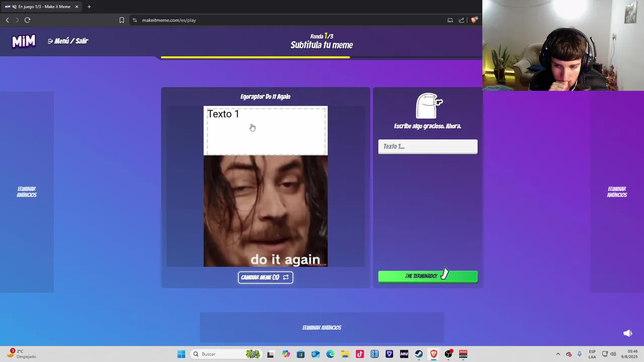Open Outlook from the taskbar
The height and width of the screenshot is (362, 644).
(x=315, y=354)
